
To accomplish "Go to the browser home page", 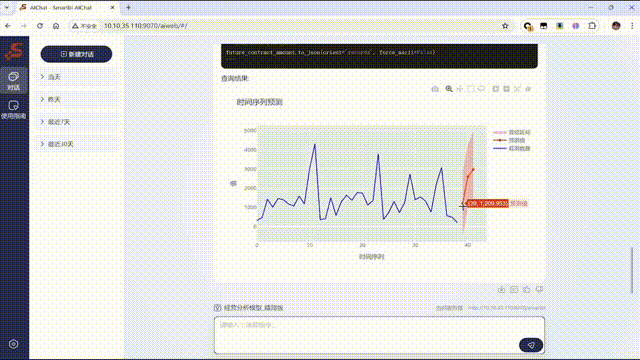I will [x=56, y=26].
